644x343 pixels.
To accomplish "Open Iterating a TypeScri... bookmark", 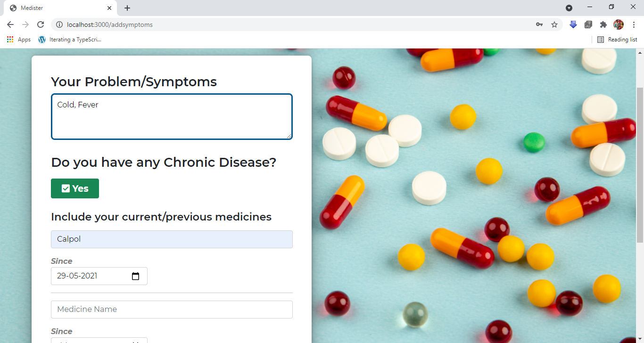I will click(x=70, y=40).
